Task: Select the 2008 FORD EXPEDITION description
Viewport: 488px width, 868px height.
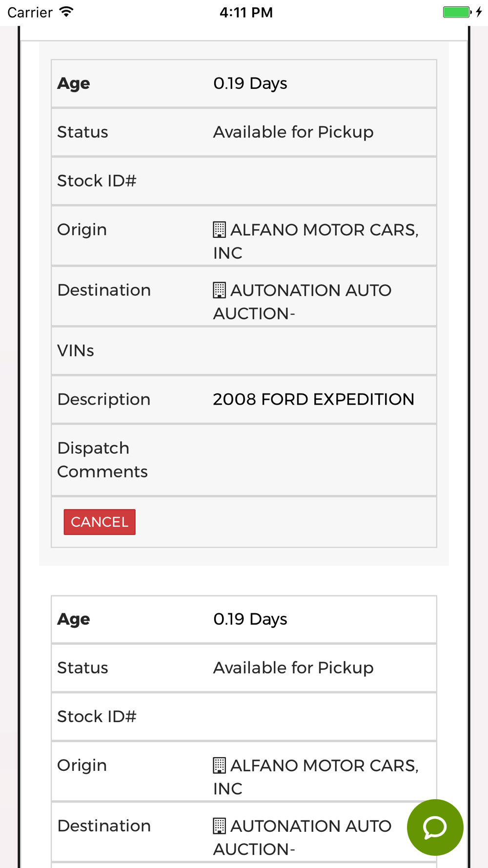Action: pos(314,399)
